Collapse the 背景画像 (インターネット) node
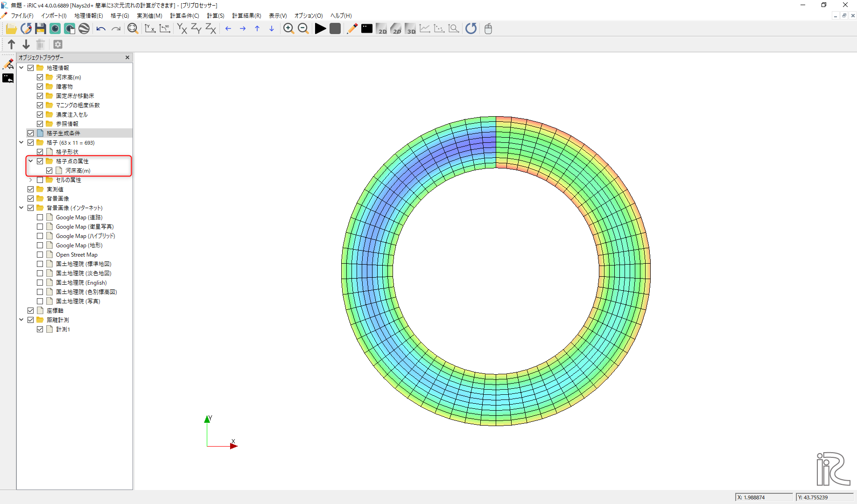857x504 pixels. point(21,208)
